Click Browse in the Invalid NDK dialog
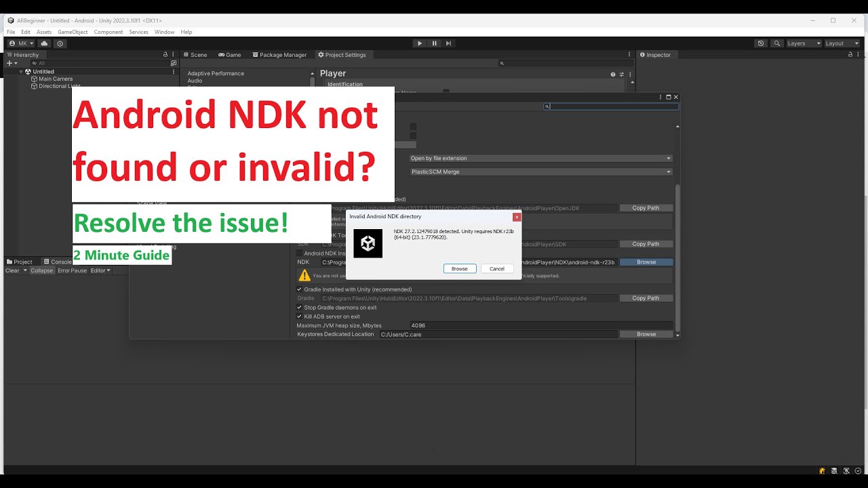The image size is (868, 488). 460,268
